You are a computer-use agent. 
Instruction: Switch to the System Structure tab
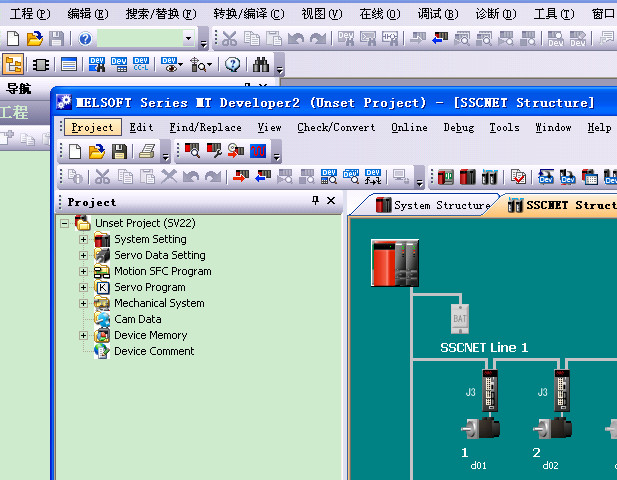433,206
